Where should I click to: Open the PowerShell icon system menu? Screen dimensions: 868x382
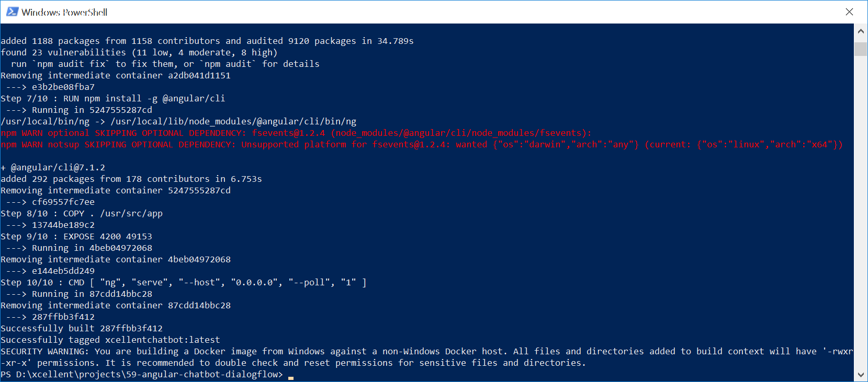point(12,11)
